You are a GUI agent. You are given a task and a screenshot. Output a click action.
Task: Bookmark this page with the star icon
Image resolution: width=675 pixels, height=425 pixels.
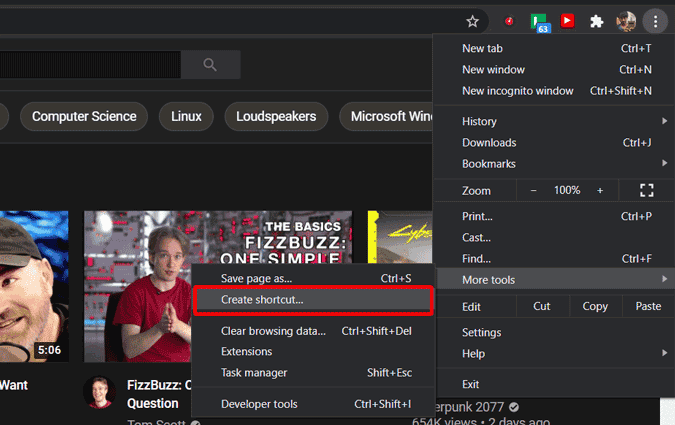[x=472, y=21]
